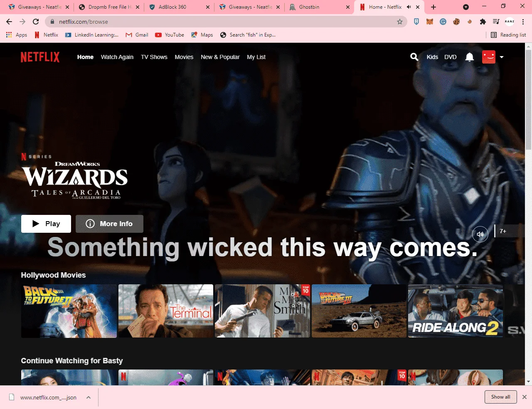Viewport: 532px width, 409px height.
Task: Open the Extensions puzzle piece menu
Action: pyautogui.click(x=483, y=22)
